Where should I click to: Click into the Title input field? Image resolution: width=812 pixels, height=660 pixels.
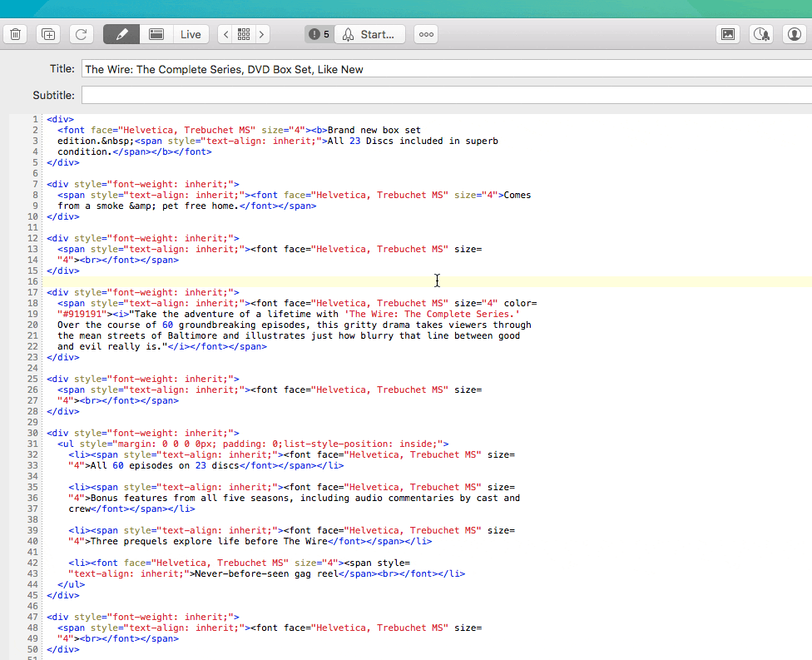tap(447, 69)
